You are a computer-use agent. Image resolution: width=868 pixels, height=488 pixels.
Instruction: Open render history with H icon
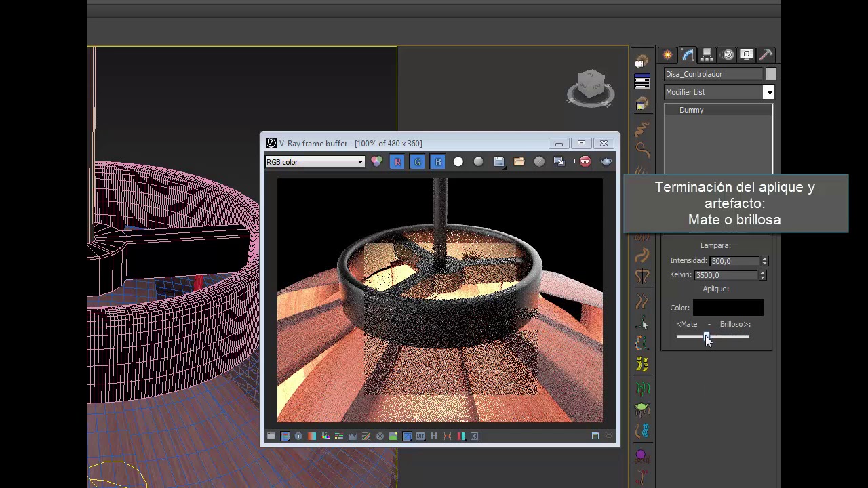(x=434, y=436)
